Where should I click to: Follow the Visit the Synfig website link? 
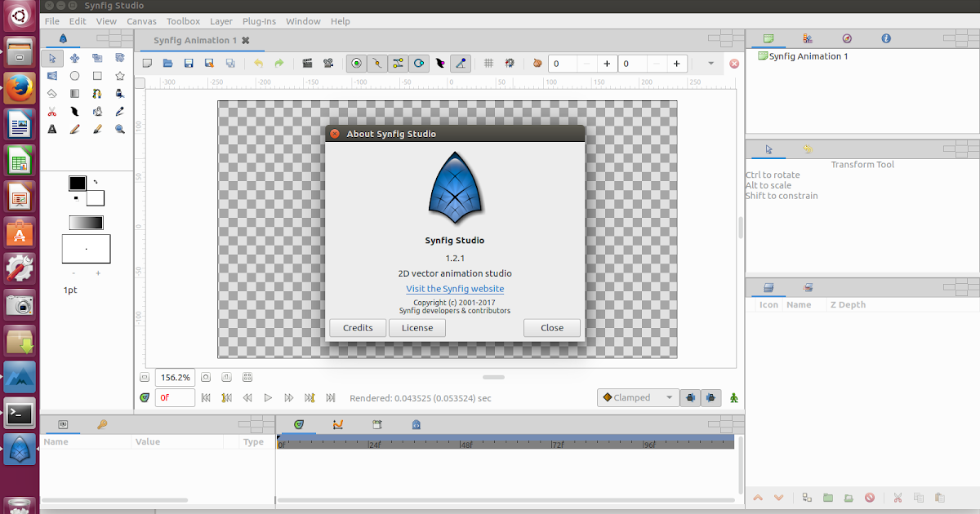(x=455, y=288)
